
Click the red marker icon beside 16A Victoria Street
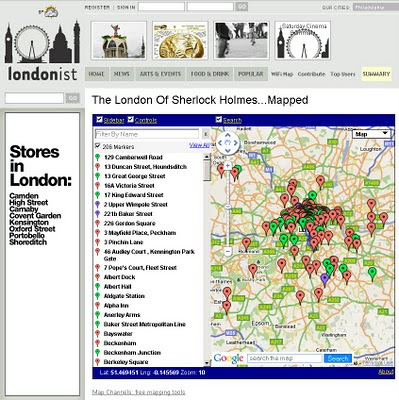(x=98, y=186)
